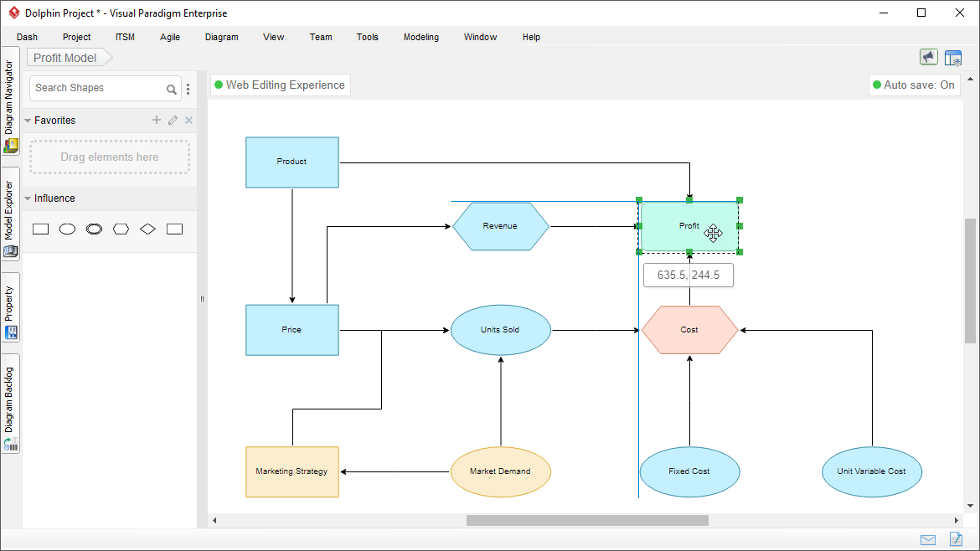Screen dimensions: 980x551
Task: Add a new favorite with plus icon
Action: 157,120
